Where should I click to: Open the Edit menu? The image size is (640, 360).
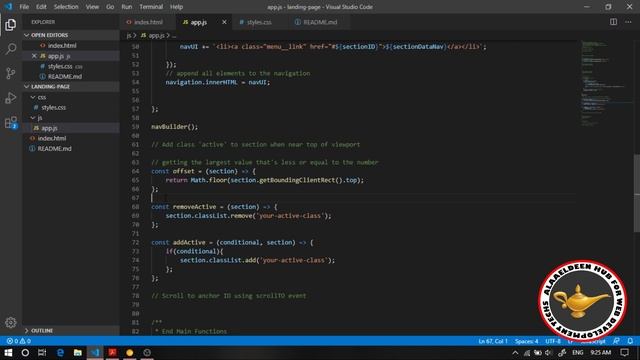click(41, 7)
